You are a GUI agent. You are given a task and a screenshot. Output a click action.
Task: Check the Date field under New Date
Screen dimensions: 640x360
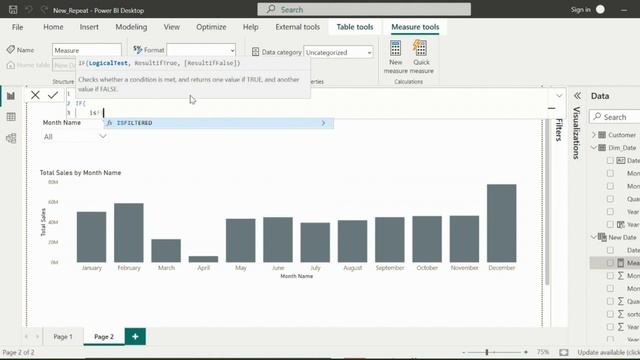pos(610,250)
